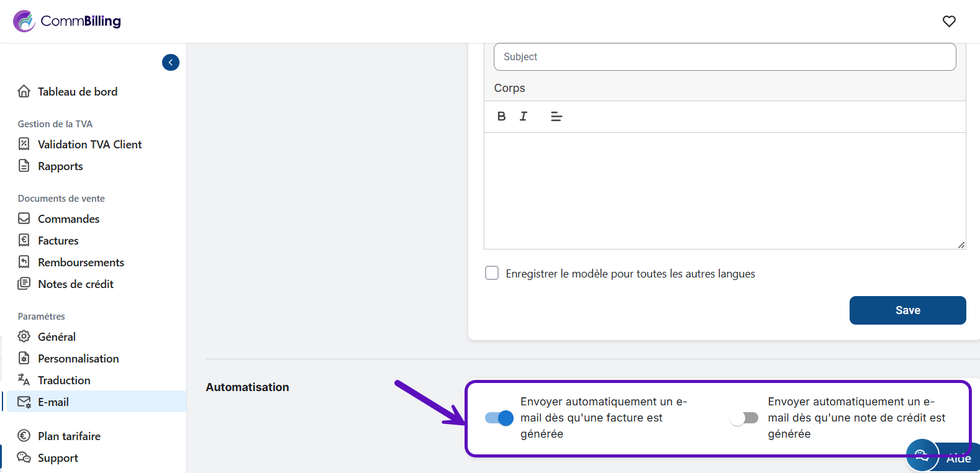
Task: Check 'Enregistrer le modèle pour toutes les autres langues'
Action: pos(492,273)
